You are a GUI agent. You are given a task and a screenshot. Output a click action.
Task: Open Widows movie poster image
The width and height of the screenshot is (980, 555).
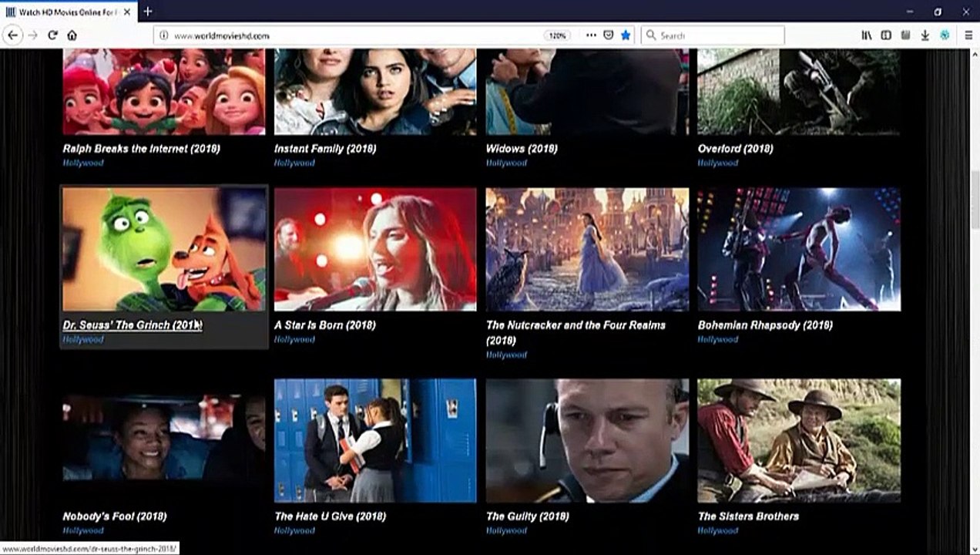(587, 92)
